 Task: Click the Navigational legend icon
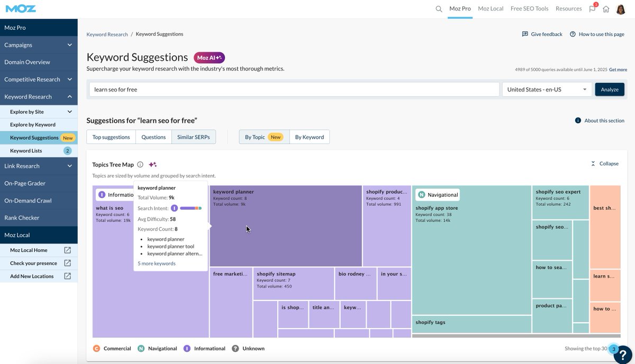(x=141, y=348)
